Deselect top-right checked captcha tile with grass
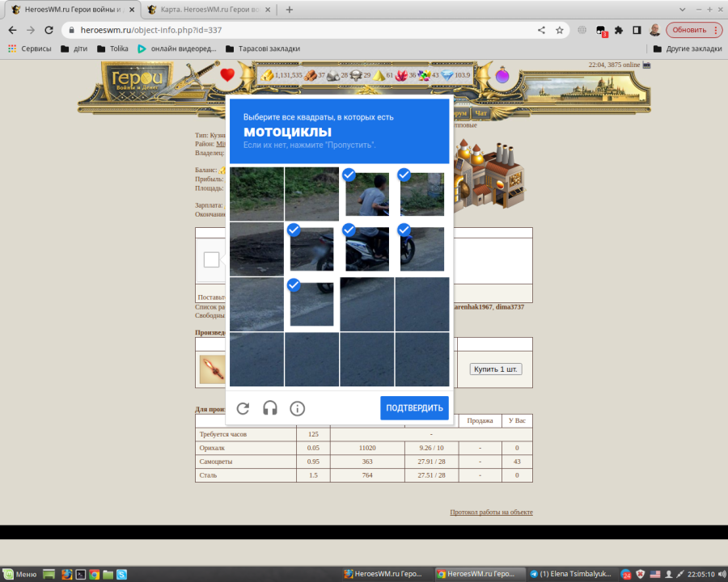Viewport: 728px width, 582px height. point(422,194)
